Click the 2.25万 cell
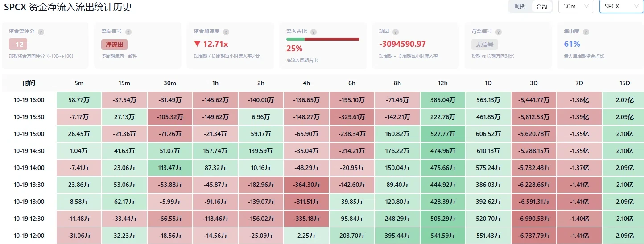This screenshot has width=644, height=244. click(306, 236)
